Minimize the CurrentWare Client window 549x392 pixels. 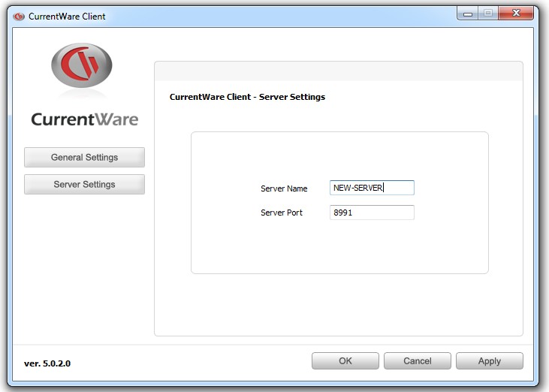tap(468, 14)
